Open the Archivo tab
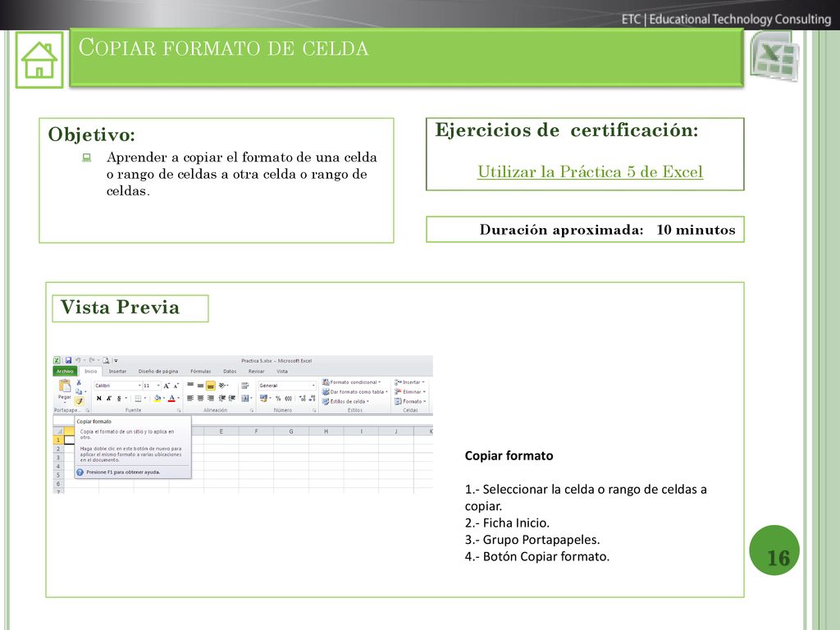The image size is (840, 630). [x=65, y=372]
